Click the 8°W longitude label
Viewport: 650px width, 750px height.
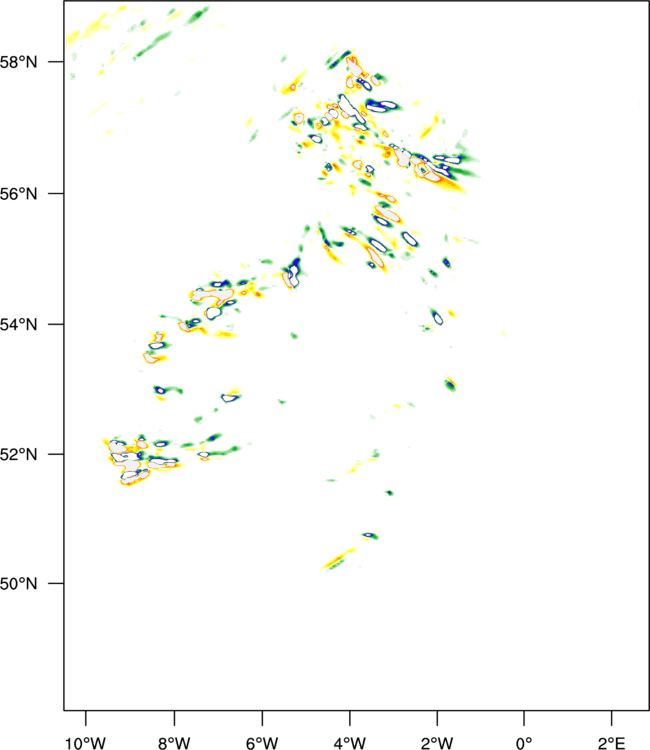click(x=174, y=743)
